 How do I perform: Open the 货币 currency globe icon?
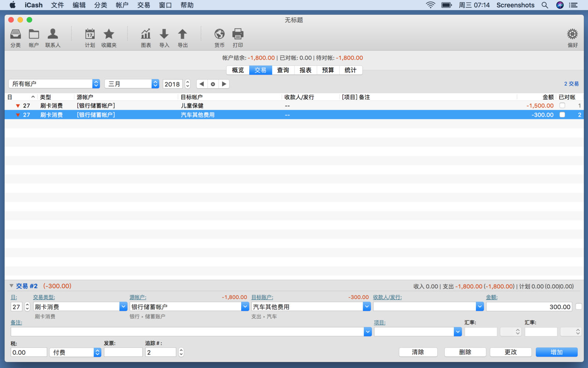coord(219,38)
